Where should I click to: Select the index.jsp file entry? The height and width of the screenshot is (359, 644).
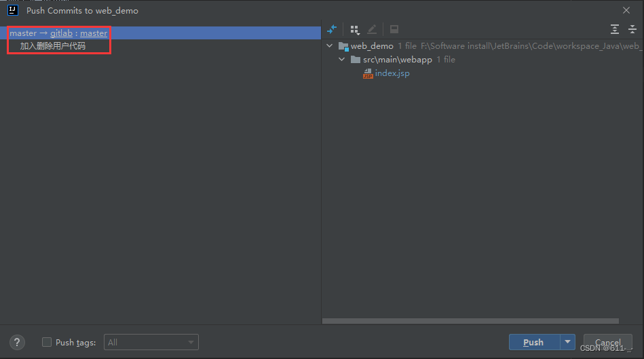392,73
